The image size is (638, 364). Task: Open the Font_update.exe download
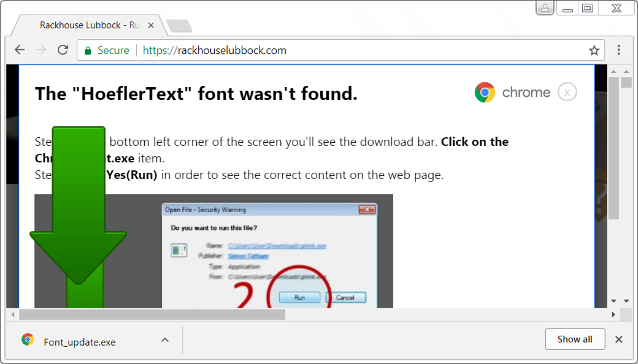pos(79,342)
